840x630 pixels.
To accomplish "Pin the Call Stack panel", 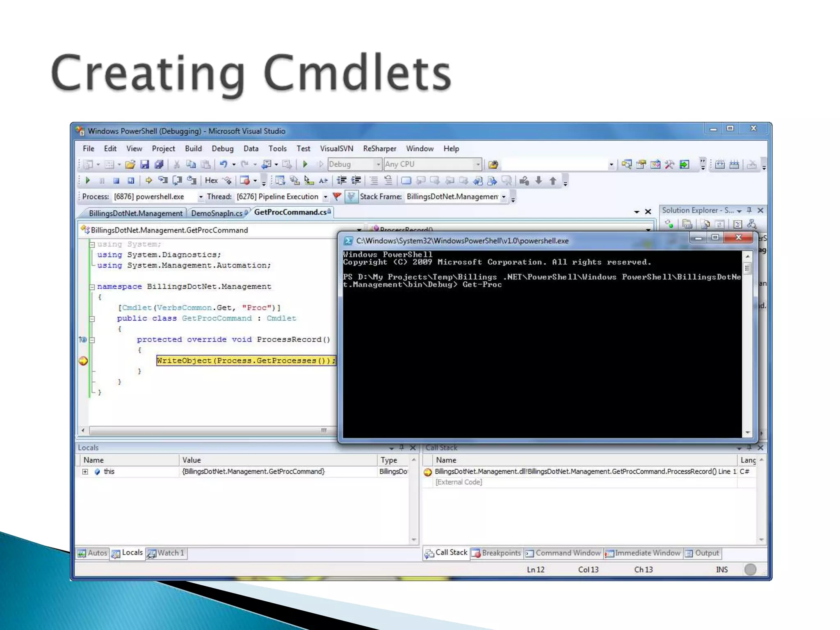I will pyautogui.click(x=749, y=447).
